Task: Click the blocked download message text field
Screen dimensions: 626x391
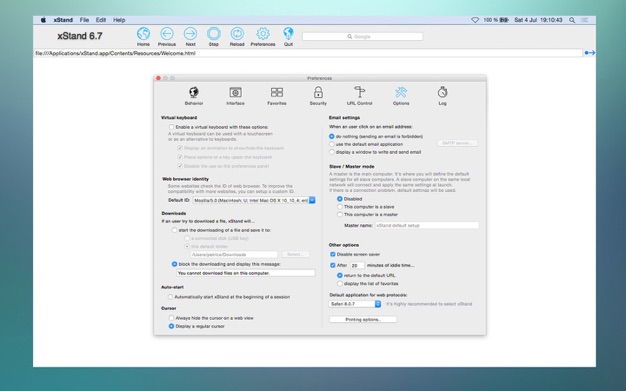Action: (x=246, y=273)
